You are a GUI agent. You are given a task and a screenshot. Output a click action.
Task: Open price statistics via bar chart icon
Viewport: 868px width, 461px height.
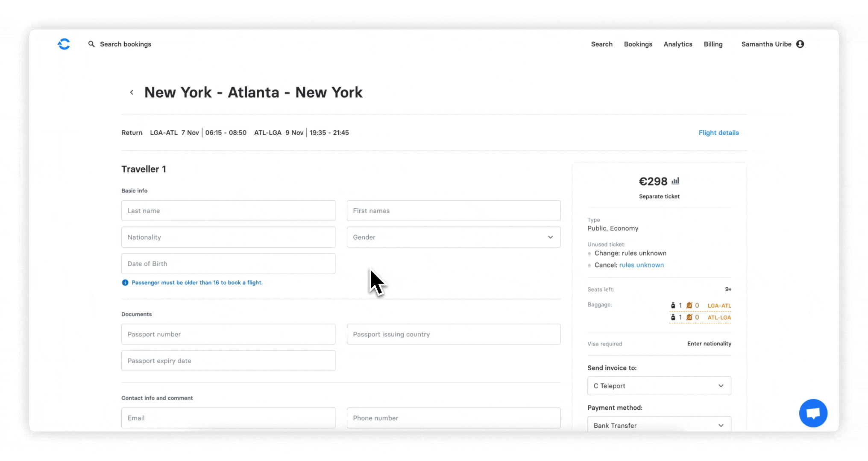pos(675,181)
